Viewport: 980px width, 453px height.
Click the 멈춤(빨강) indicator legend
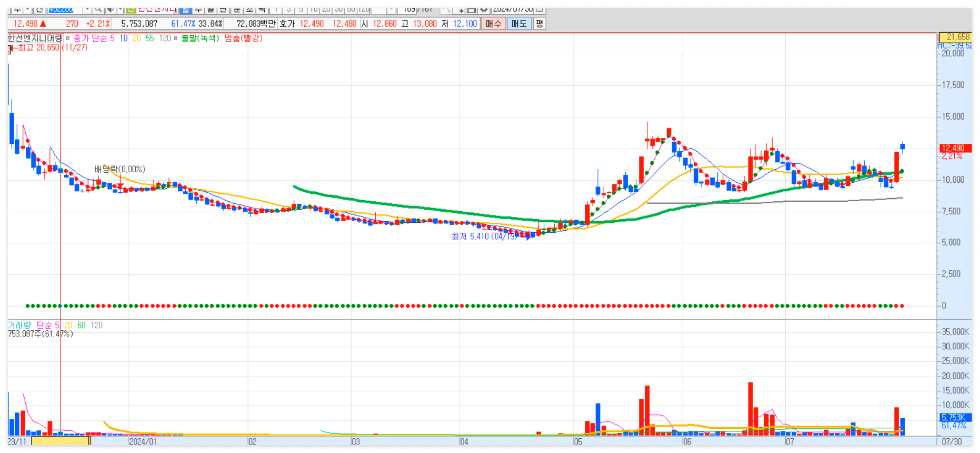coord(243,38)
